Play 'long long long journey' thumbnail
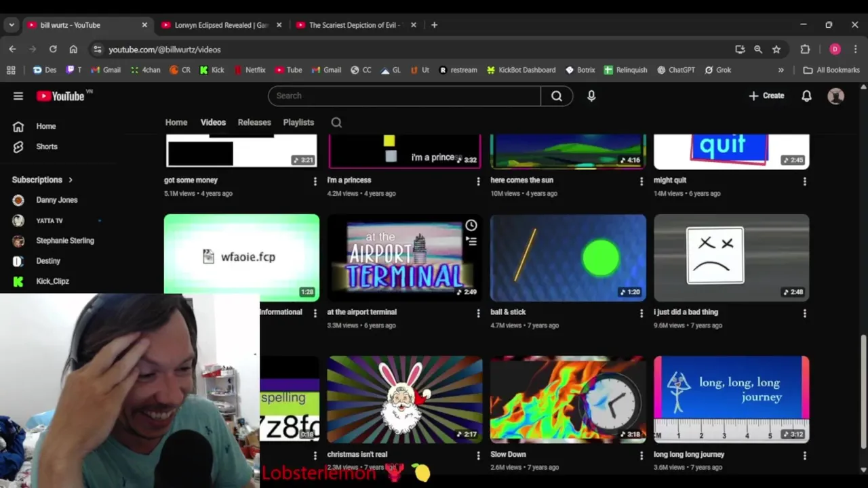This screenshot has height=488, width=868. [x=731, y=399]
